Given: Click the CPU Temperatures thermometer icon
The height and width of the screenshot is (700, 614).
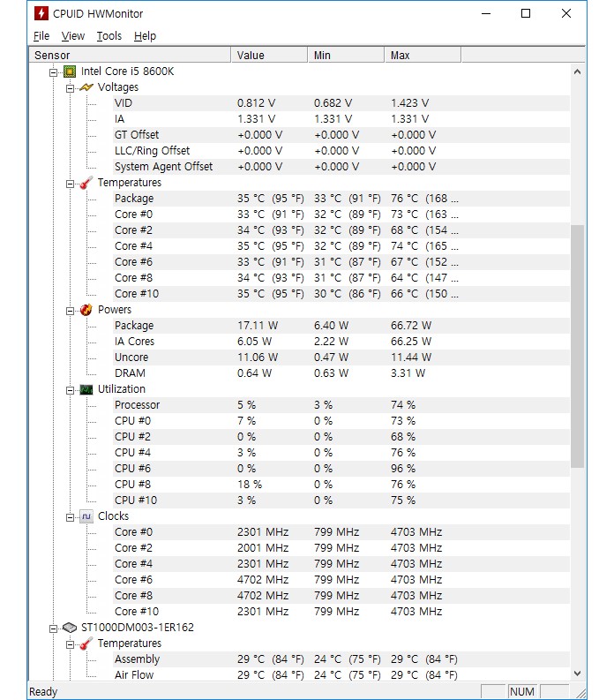Looking at the screenshot, I should (x=86, y=183).
